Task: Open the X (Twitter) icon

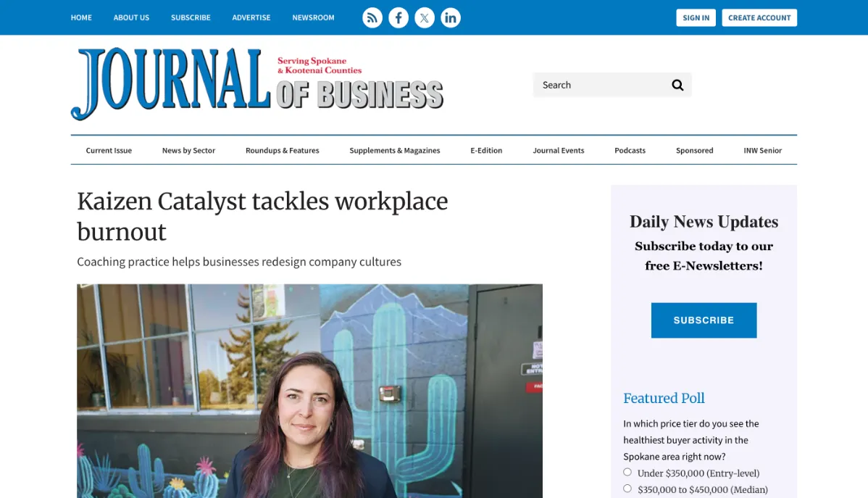Action: (x=425, y=17)
